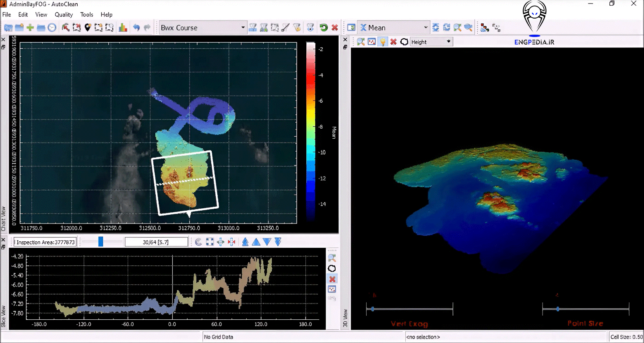Click the No Grid Data status text
Screen dimensions: 644x343
click(x=219, y=337)
